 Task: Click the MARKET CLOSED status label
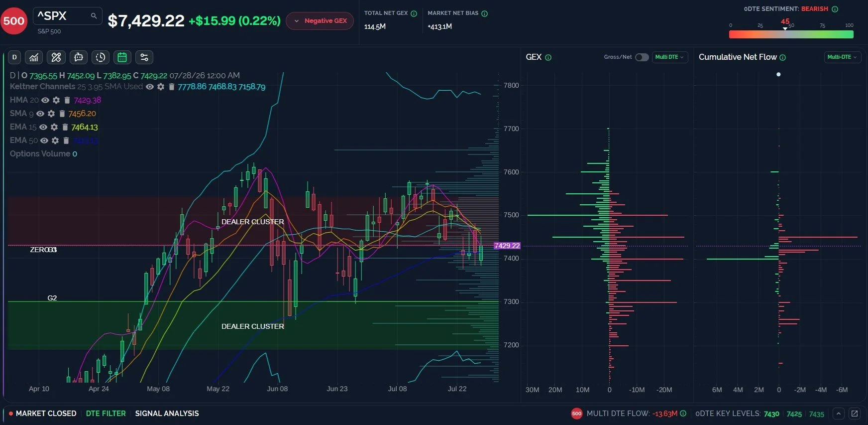coord(46,414)
